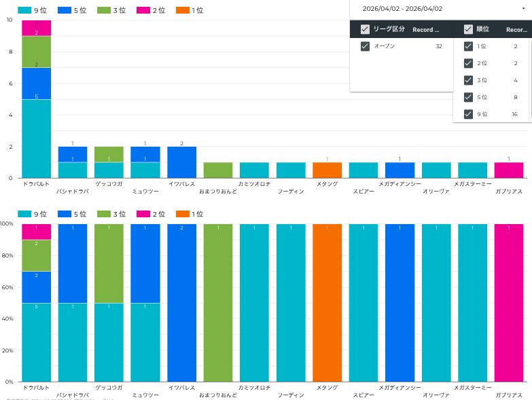Select the orange メタング bar in top chart
This screenshot has width=532, height=400.
pos(327,170)
